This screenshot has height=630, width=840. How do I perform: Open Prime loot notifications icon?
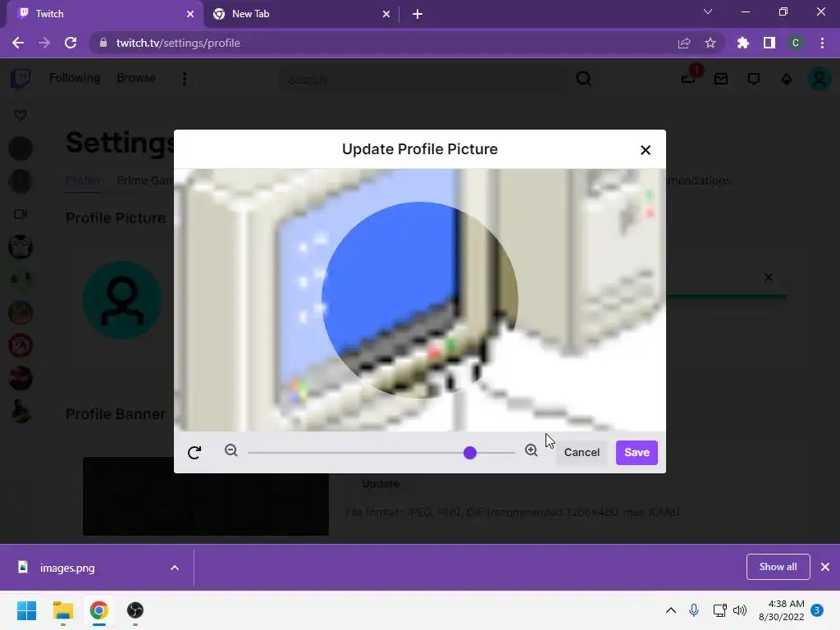click(689, 78)
